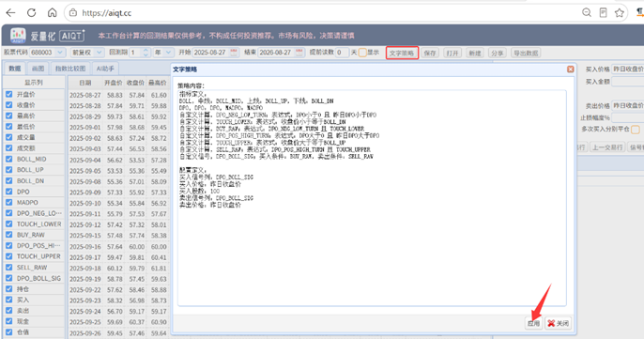
Task: Click the 分享 button
Action: [x=498, y=53]
